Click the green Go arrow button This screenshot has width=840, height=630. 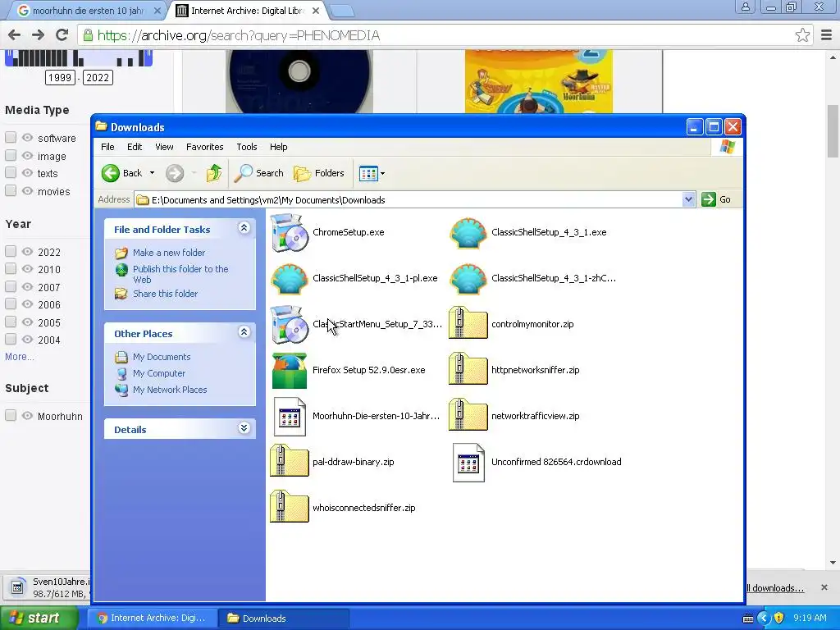708,199
